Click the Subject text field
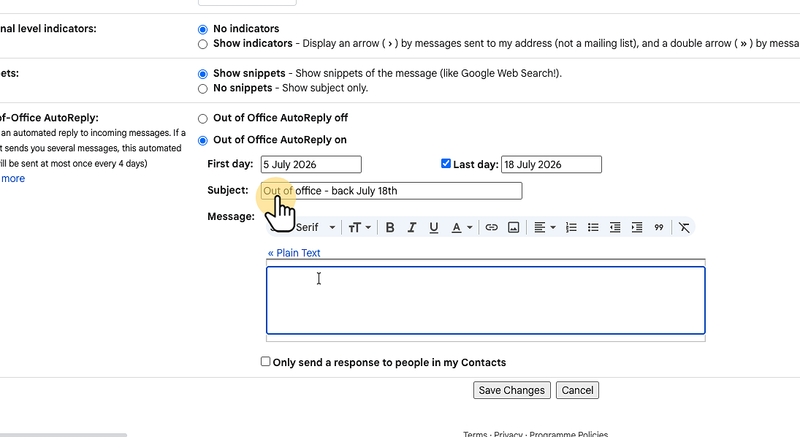 (x=391, y=191)
